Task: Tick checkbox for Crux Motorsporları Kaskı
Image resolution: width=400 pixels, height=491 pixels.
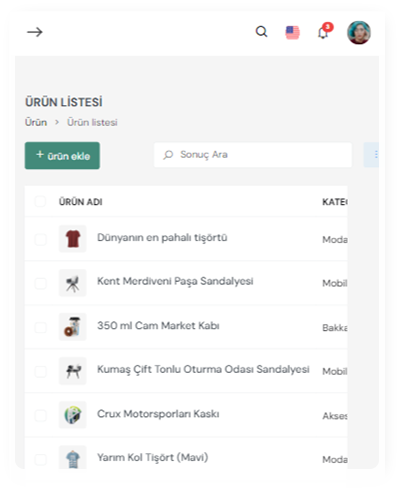Action: click(40, 415)
